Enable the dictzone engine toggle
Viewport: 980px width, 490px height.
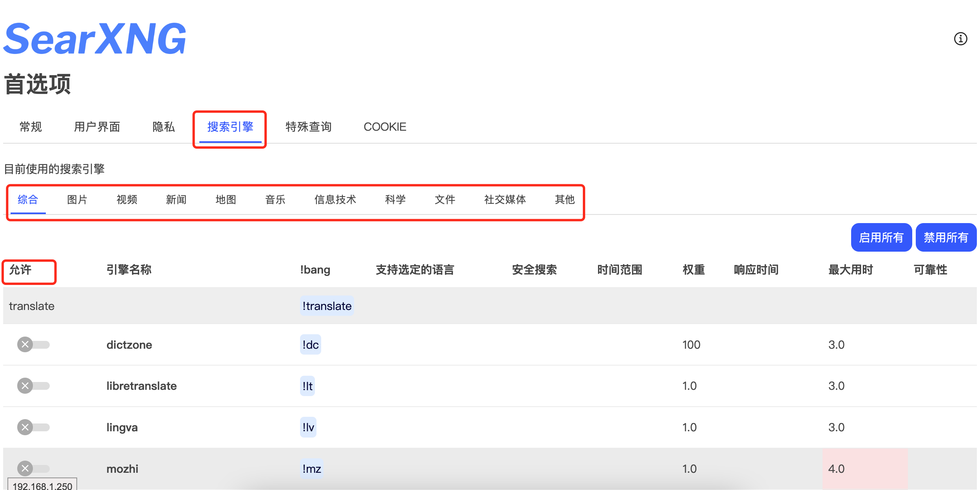[33, 344]
